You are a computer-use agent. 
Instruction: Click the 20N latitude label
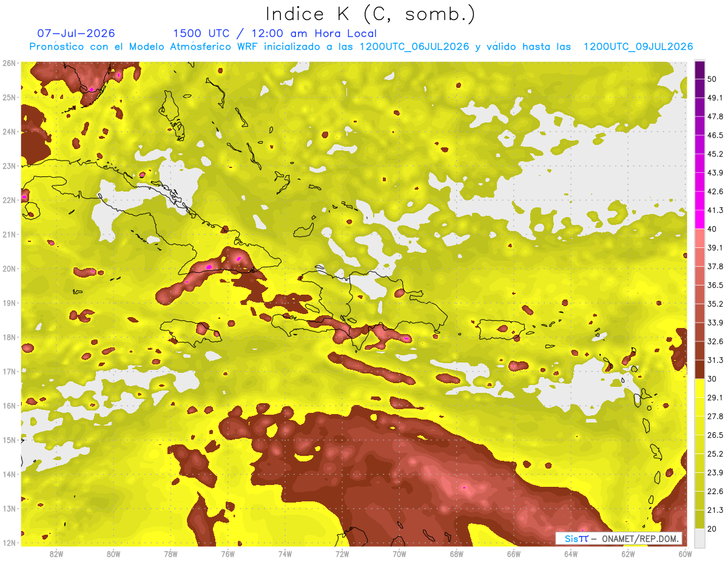9,269
